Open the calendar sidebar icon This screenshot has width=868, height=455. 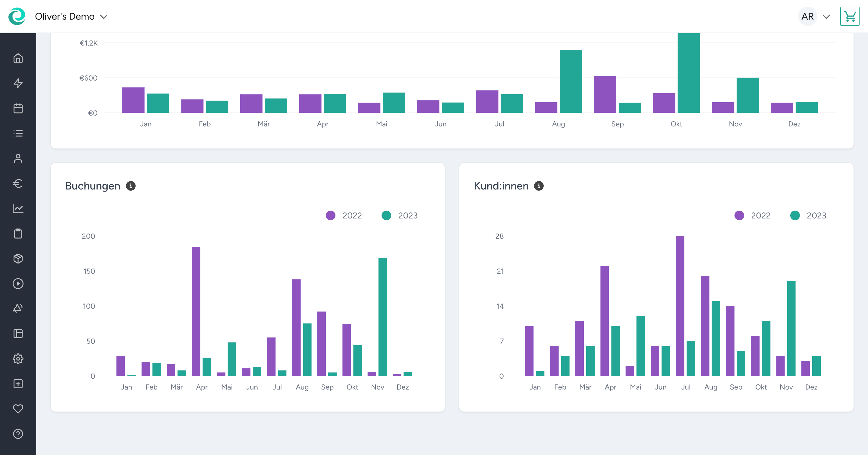point(18,108)
